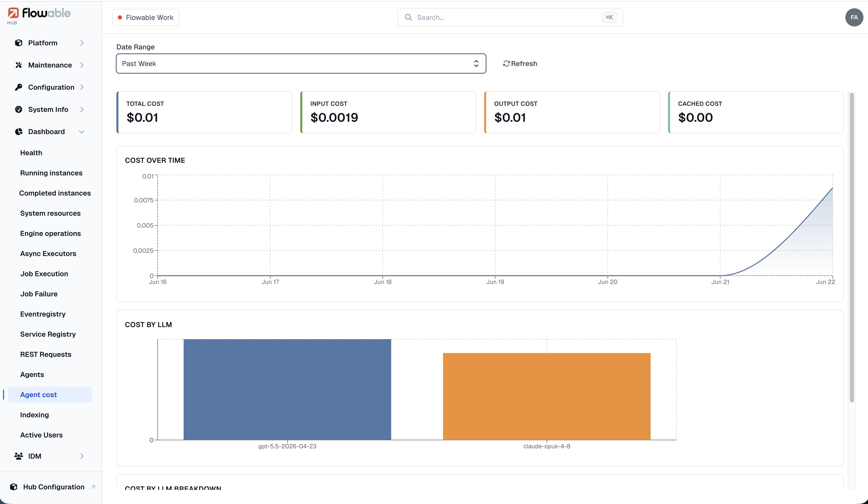
Task: Click the Platform menu label
Action: pyautogui.click(x=43, y=43)
